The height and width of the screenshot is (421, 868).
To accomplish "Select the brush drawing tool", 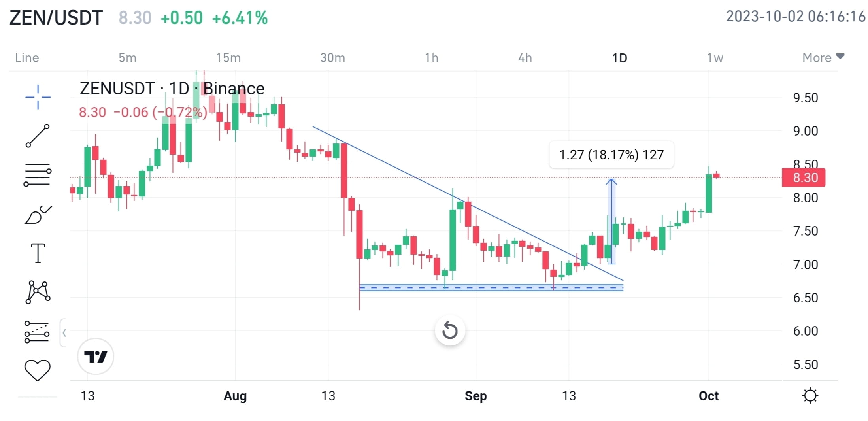I will pos(38,215).
